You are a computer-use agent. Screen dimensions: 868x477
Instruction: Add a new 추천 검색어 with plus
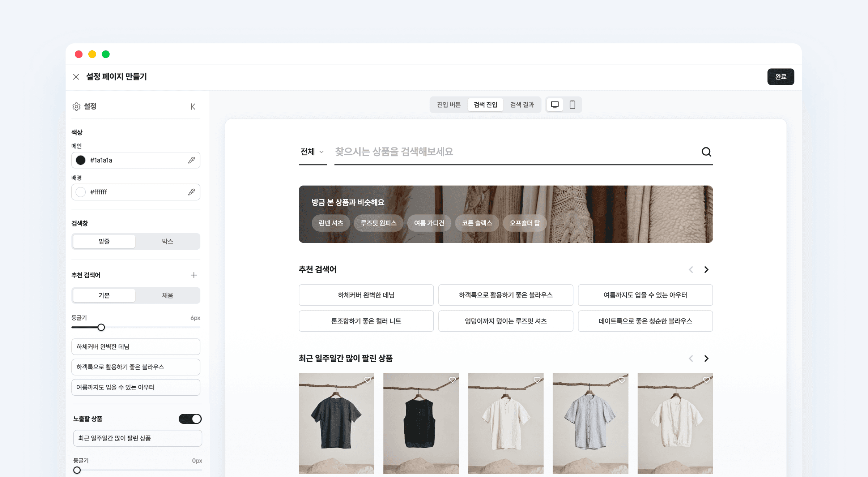(194, 275)
